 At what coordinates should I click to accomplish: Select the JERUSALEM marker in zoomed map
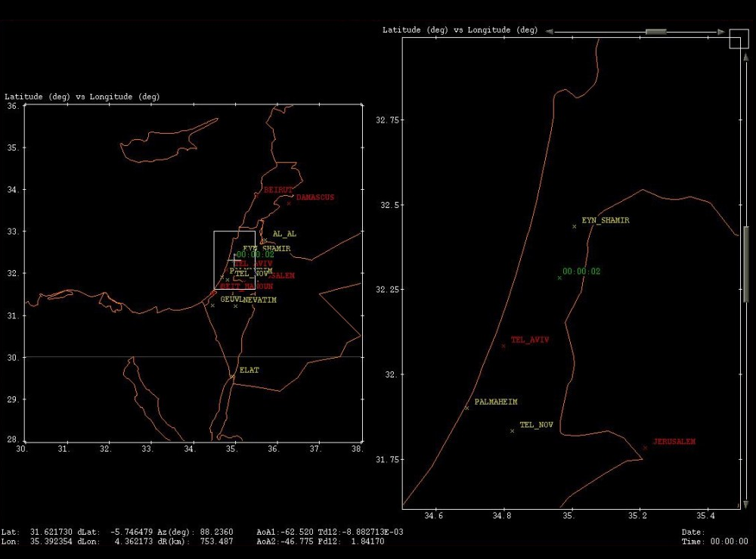click(x=645, y=448)
